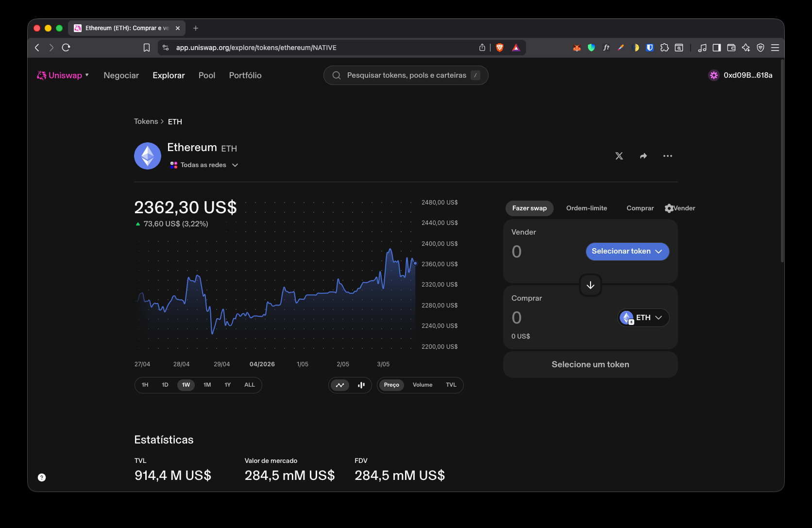Select the Comprar tab in swap panel
The image size is (812, 528).
tap(640, 208)
